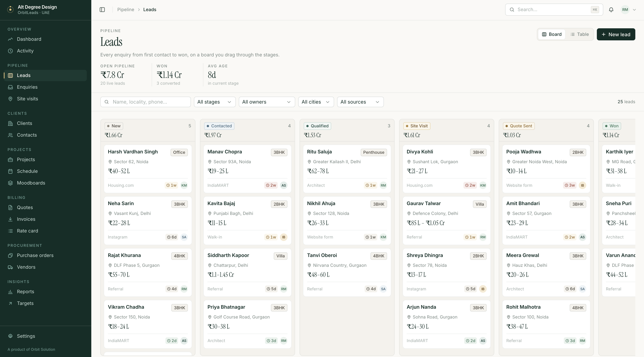Screen dimensions: 644x357
Task: Switch to Board view
Action: tap(552, 34)
